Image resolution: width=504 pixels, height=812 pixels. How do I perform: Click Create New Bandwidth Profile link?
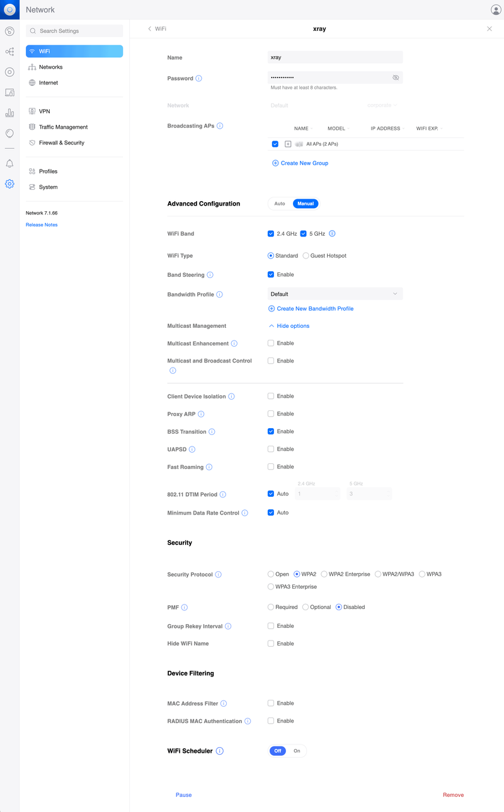314,309
